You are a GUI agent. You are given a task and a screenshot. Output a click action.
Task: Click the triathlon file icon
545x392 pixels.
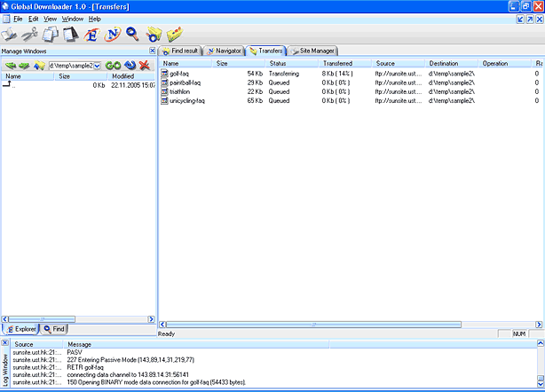pyautogui.click(x=164, y=91)
